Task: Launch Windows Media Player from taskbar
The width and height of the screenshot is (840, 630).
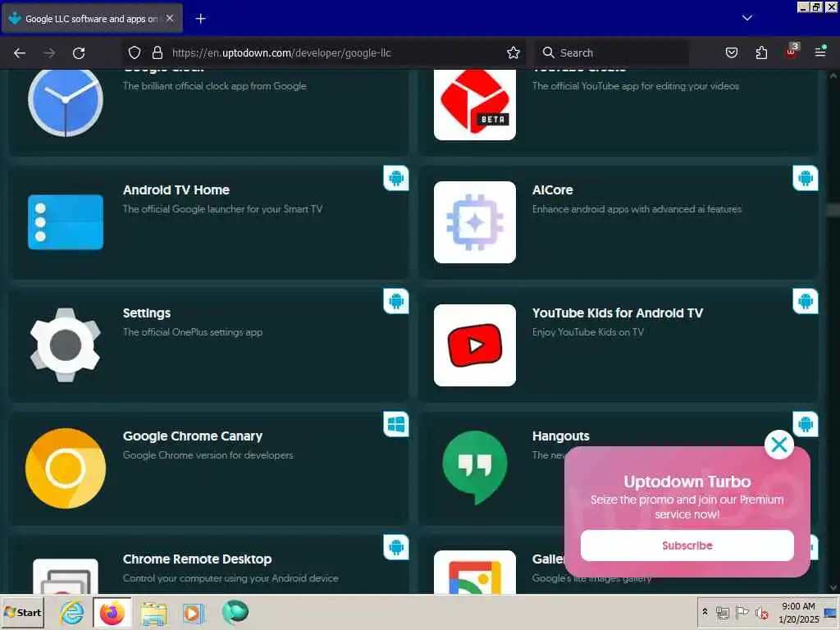Action: (194, 612)
